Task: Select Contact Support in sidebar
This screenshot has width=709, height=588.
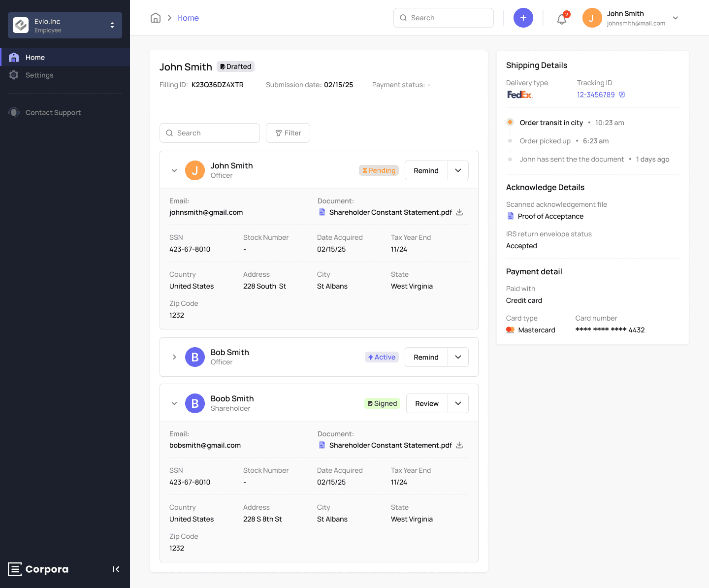Action: tap(53, 112)
